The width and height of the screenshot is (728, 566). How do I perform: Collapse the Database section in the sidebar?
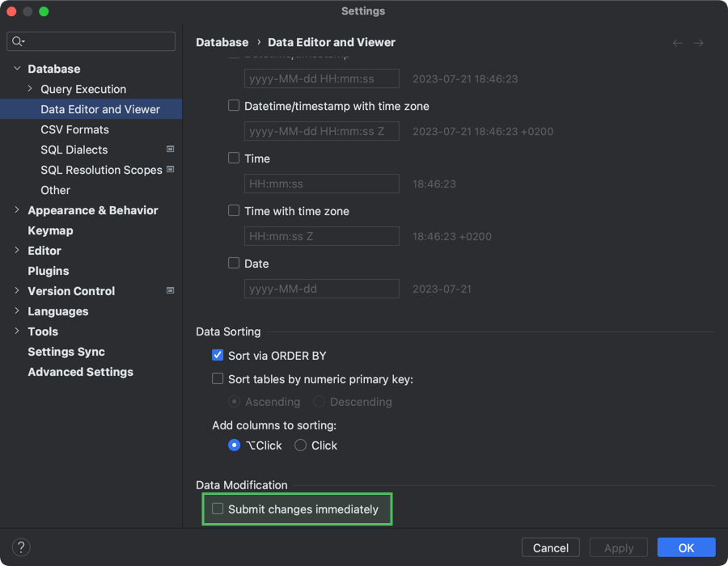pos(16,69)
